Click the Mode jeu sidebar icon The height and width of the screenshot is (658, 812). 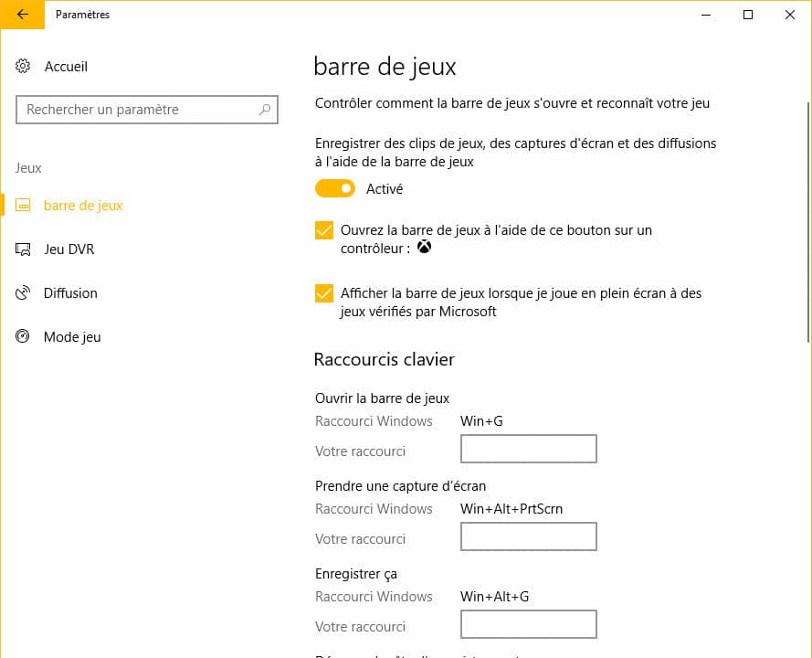click(x=23, y=337)
